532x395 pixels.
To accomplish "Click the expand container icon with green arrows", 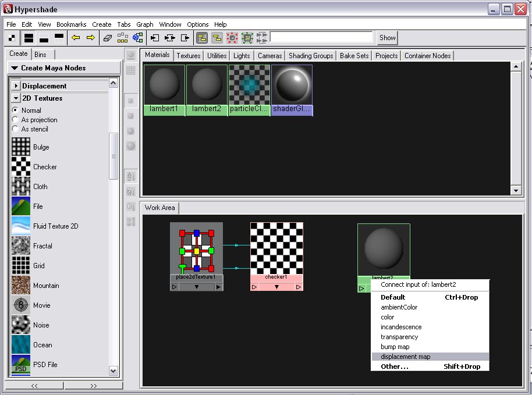I will point(247,38).
